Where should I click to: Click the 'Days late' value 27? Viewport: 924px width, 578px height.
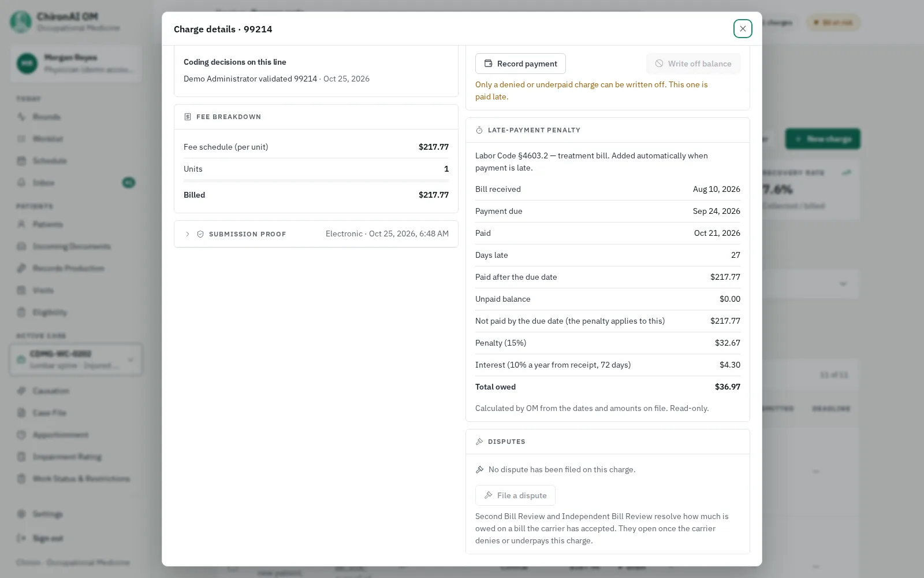click(736, 255)
